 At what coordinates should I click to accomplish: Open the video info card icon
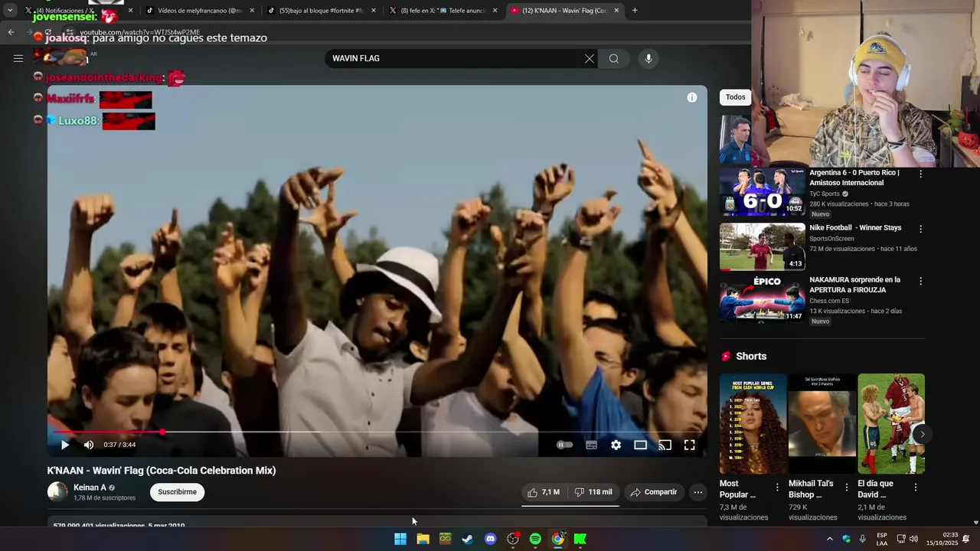[x=692, y=97]
